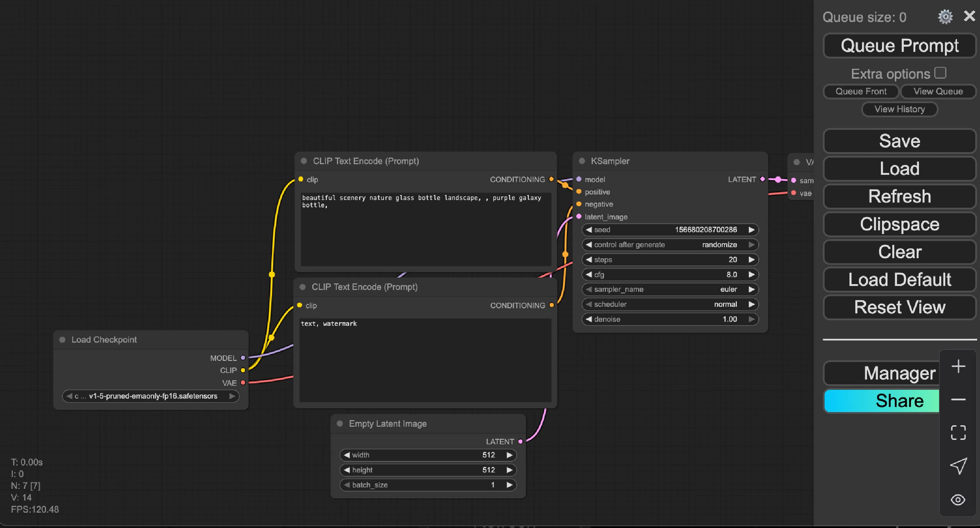This screenshot has width=980, height=528.
Task: Zoom out with the minus icon
Action: (958, 399)
